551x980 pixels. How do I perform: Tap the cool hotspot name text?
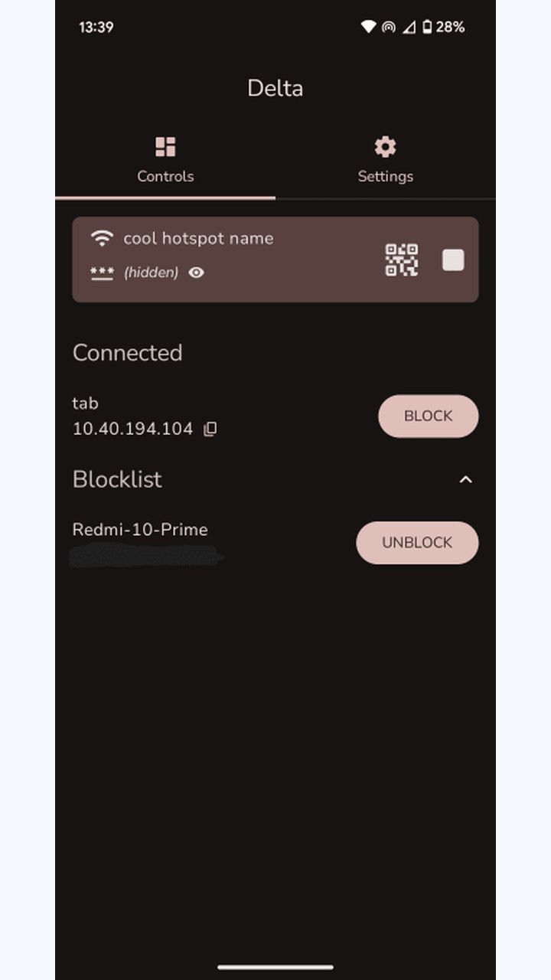198,238
